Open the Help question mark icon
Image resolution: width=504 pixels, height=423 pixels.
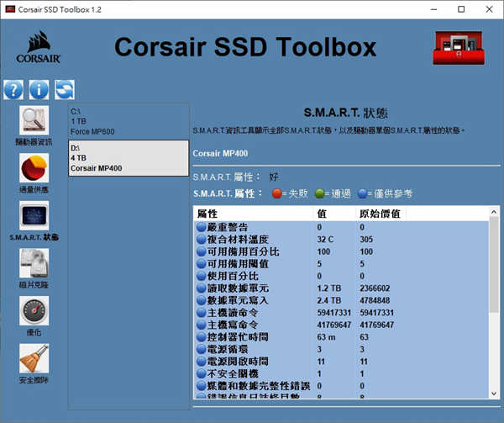click(13, 90)
